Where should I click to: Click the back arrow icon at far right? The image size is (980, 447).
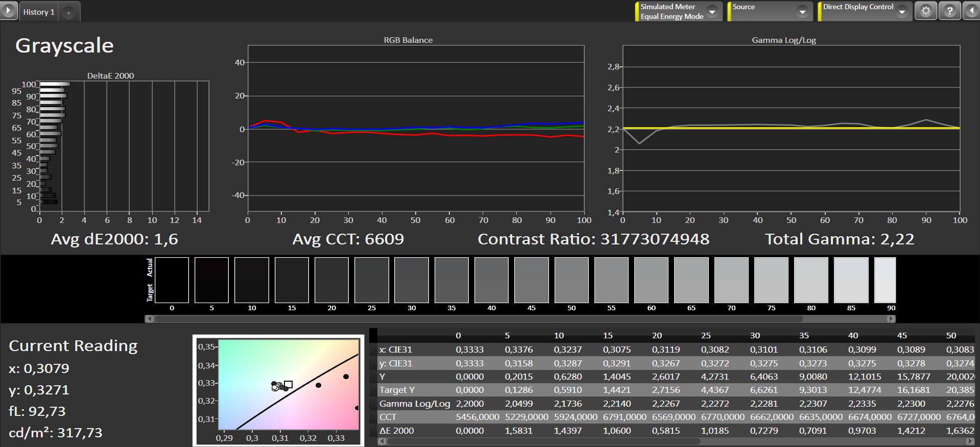[x=971, y=11]
